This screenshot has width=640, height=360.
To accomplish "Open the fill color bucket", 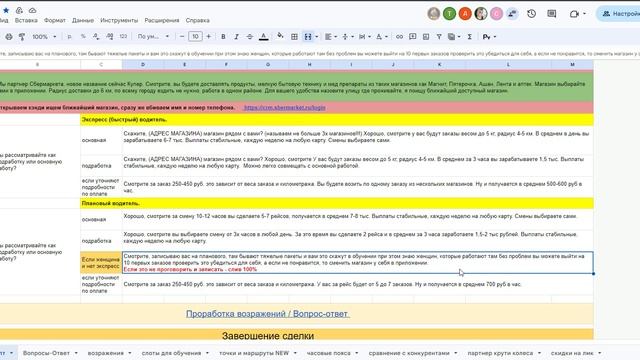I will [x=280, y=36].
